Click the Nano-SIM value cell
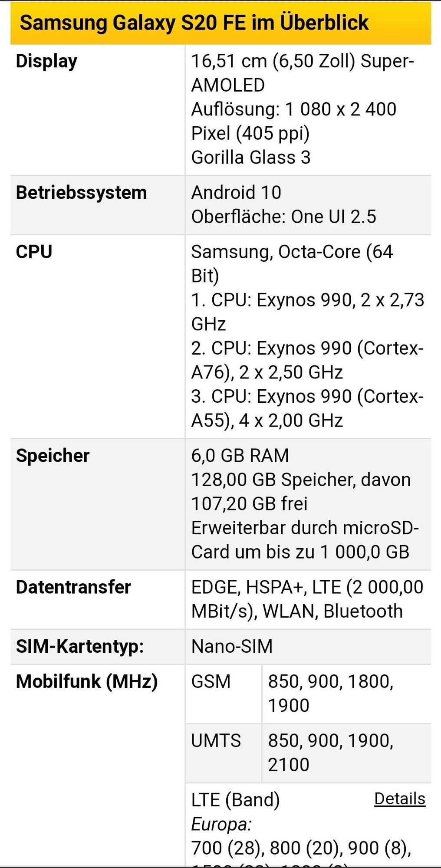441x868 pixels. (x=232, y=647)
